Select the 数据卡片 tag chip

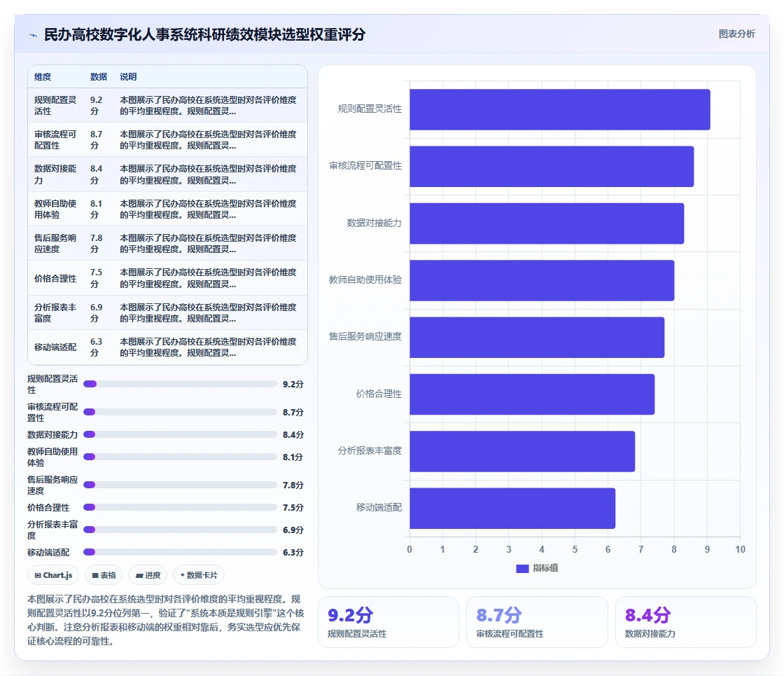coord(199,575)
